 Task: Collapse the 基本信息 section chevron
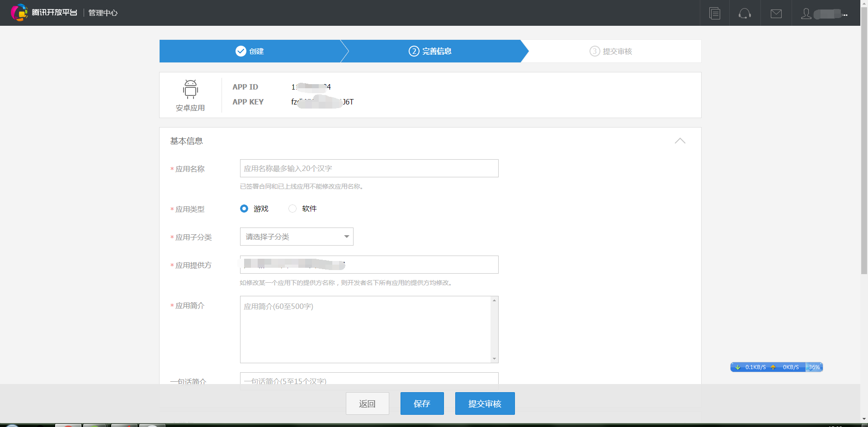pyautogui.click(x=680, y=141)
